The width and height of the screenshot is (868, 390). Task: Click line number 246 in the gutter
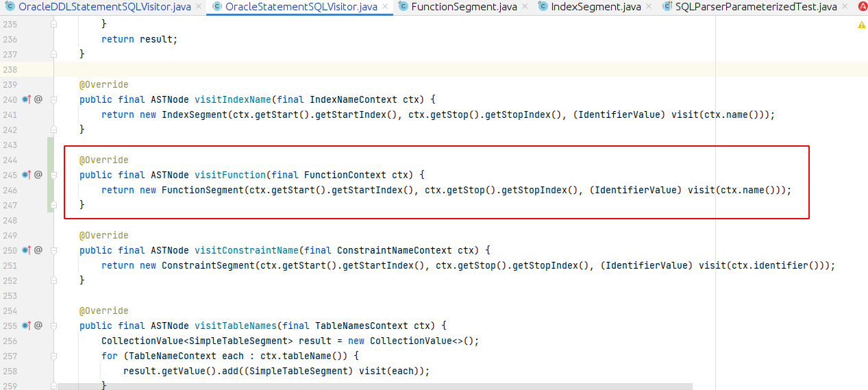[x=10, y=190]
